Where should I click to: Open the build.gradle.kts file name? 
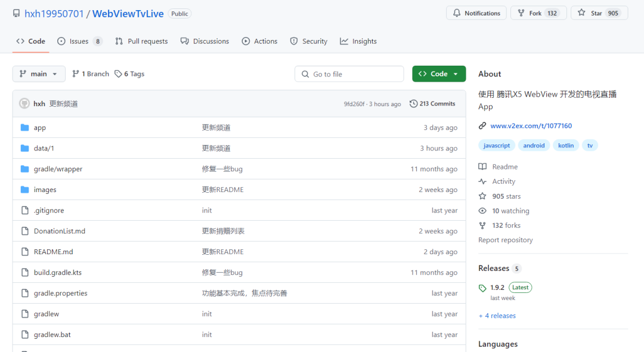[x=58, y=272]
